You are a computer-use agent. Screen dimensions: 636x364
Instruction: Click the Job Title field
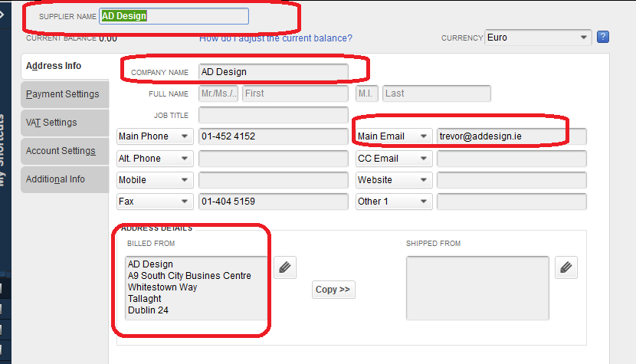click(274, 115)
